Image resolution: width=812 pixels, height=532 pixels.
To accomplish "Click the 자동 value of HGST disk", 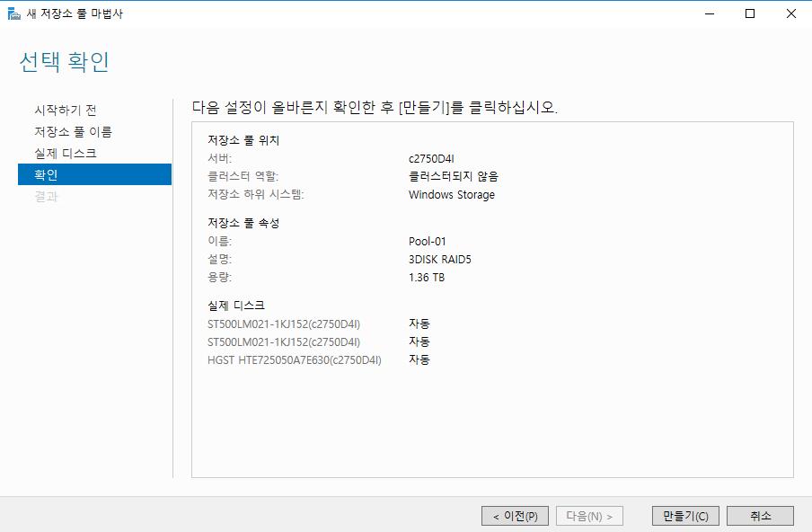I will [419, 359].
